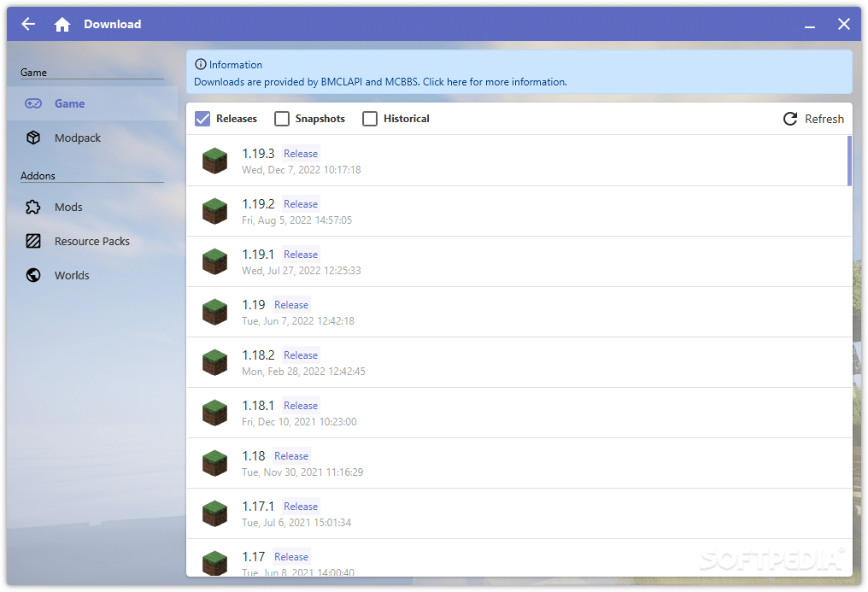The image size is (868, 592).
Task: Select version 1.18 entry
Action: point(519,462)
